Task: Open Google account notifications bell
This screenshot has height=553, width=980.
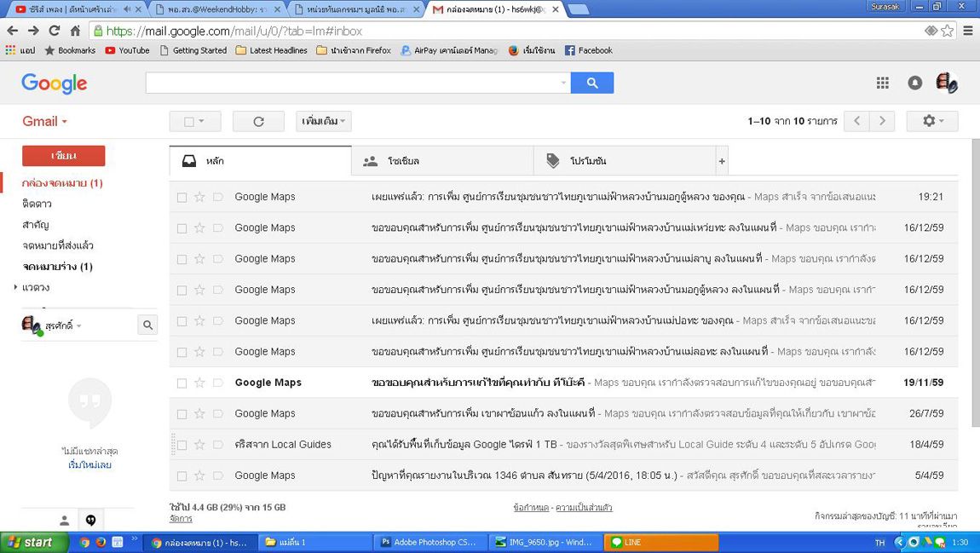Action: point(914,83)
